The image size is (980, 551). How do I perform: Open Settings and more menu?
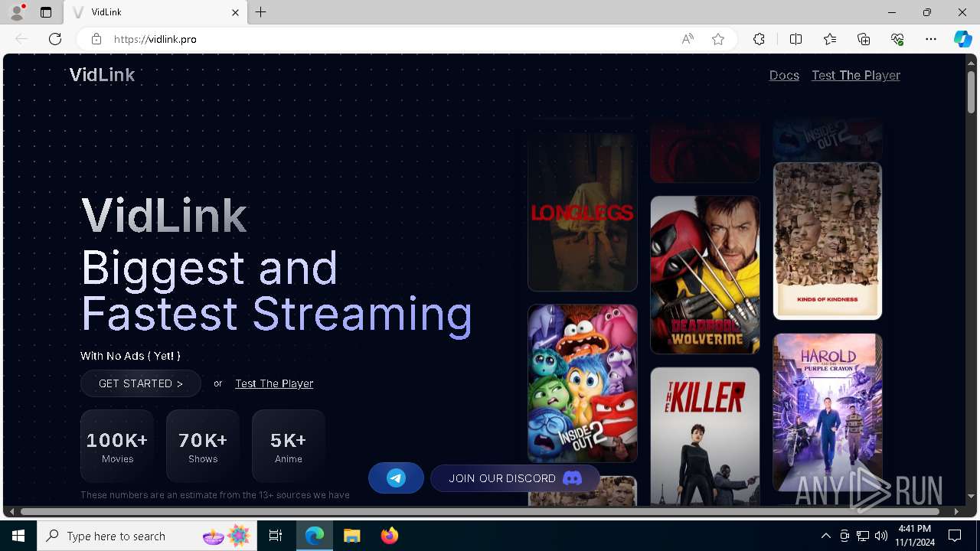pyautogui.click(x=931, y=39)
